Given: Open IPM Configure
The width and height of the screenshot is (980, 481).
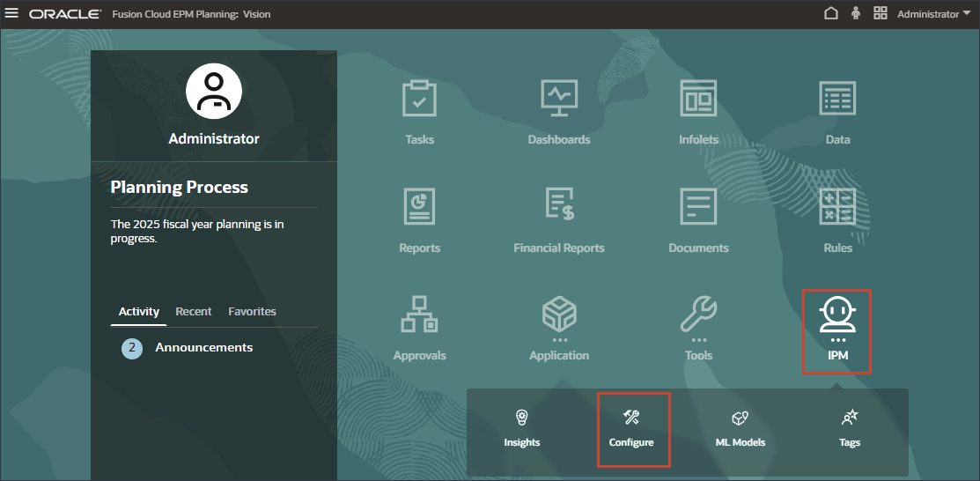Looking at the screenshot, I should (x=631, y=428).
